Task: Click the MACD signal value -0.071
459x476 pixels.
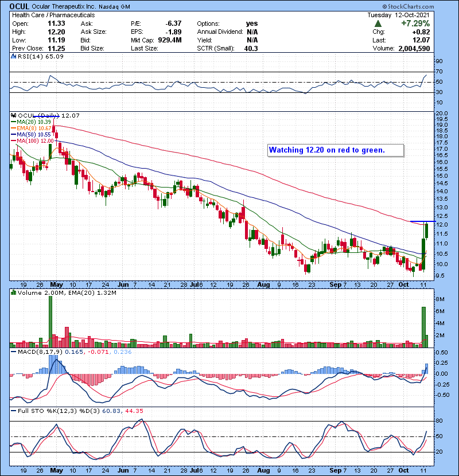Action: coord(98,352)
